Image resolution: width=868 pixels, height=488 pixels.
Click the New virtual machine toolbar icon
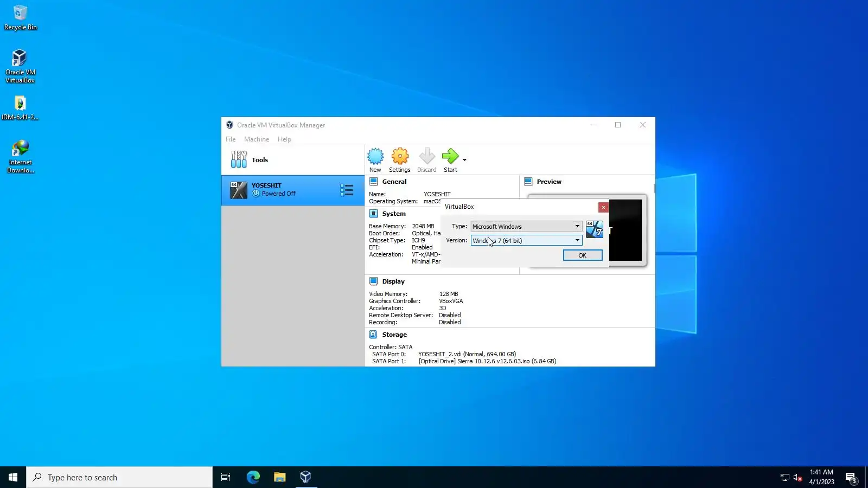(375, 160)
